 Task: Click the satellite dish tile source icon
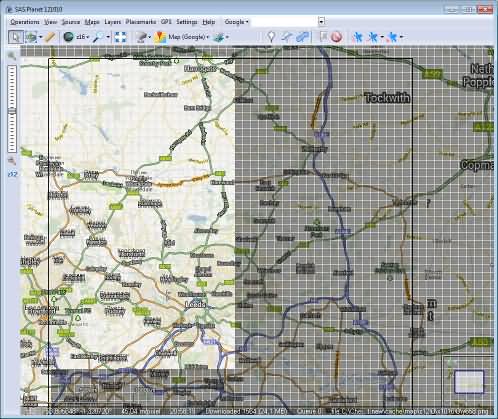(141, 37)
